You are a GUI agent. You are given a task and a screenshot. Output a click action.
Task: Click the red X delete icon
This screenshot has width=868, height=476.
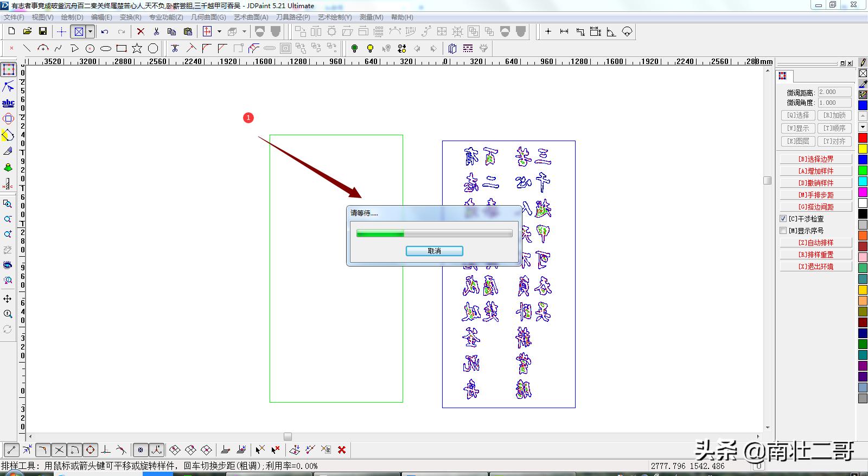(141, 31)
